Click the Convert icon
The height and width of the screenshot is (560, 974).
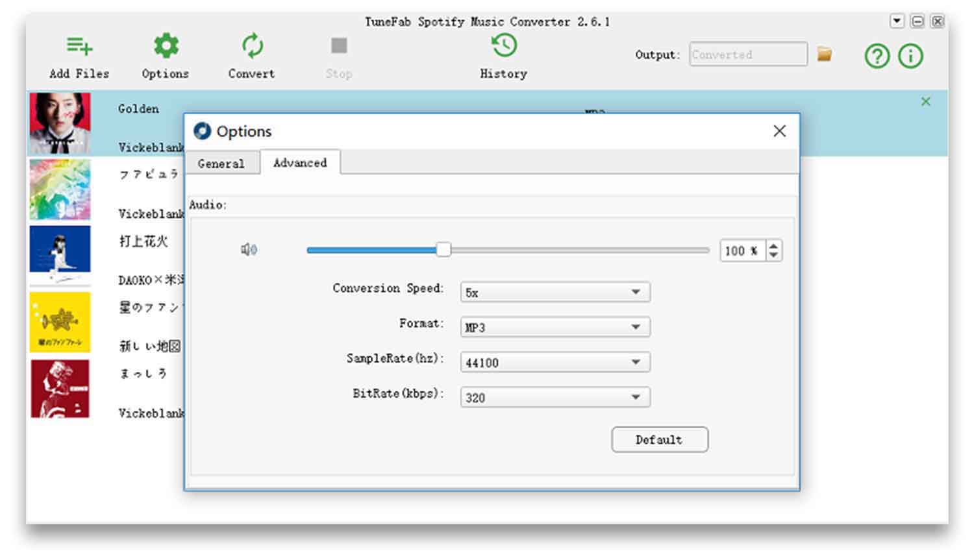click(x=251, y=45)
